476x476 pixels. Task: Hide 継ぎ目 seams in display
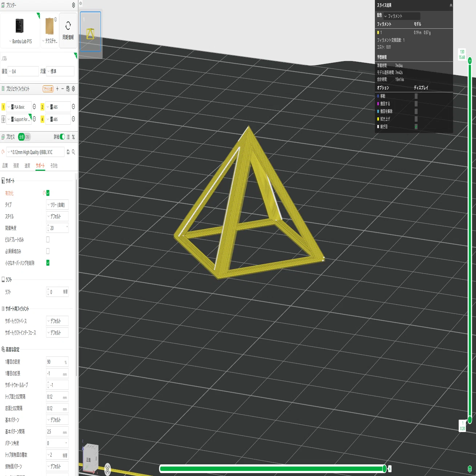click(416, 127)
